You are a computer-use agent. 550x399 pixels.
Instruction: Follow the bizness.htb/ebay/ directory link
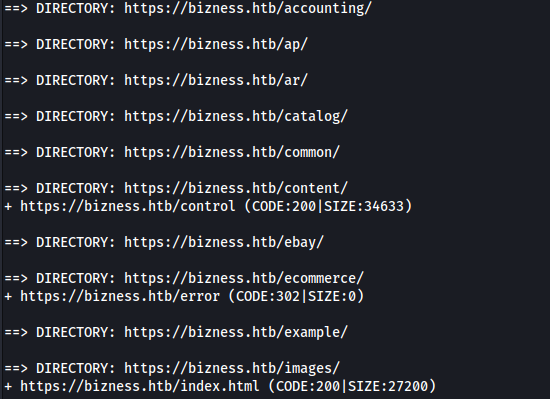(224, 242)
